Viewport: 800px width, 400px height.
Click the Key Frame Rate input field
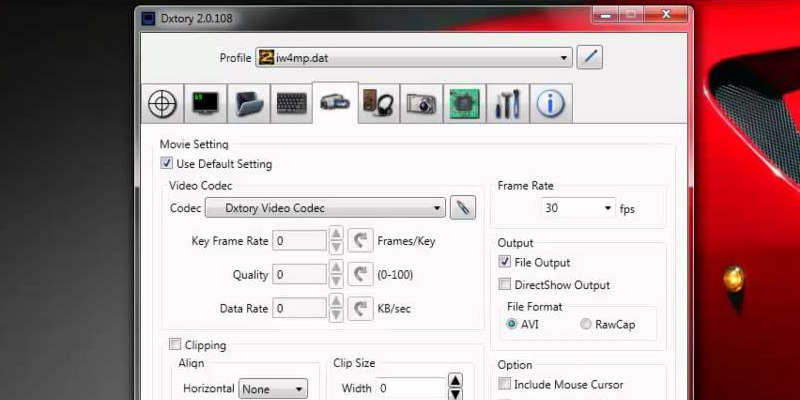[x=299, y=241]
